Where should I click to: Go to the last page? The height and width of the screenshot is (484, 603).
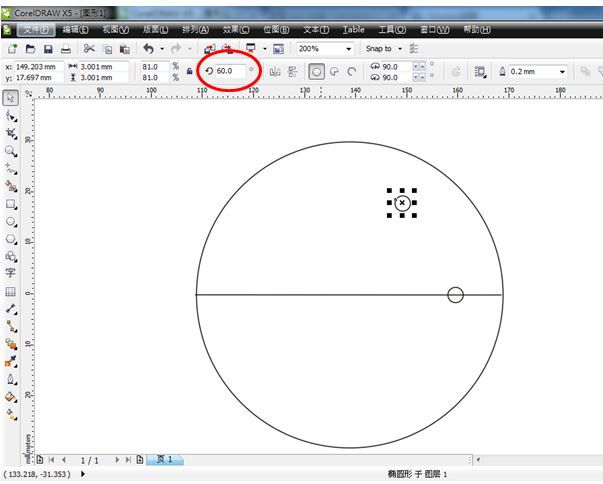point(128,459)
